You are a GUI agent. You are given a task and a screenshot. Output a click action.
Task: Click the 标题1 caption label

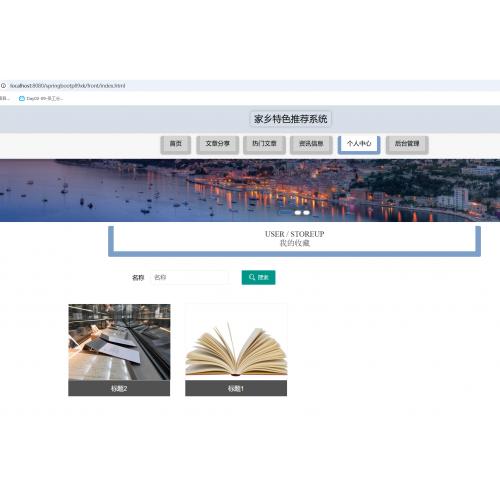point(236,388)
